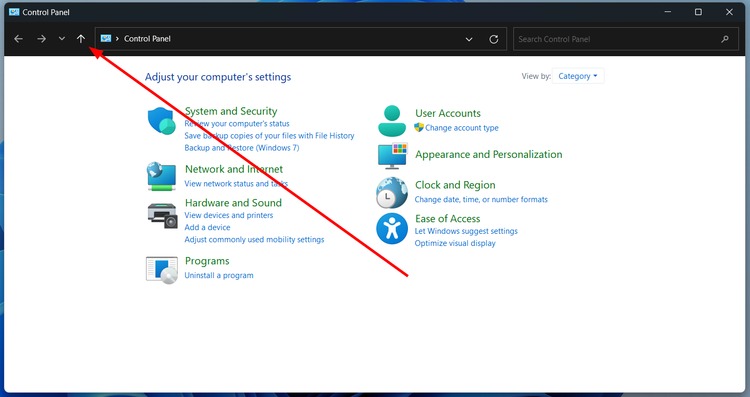
Task: Click the back navigation arrow
Action: tap(18, 39)
